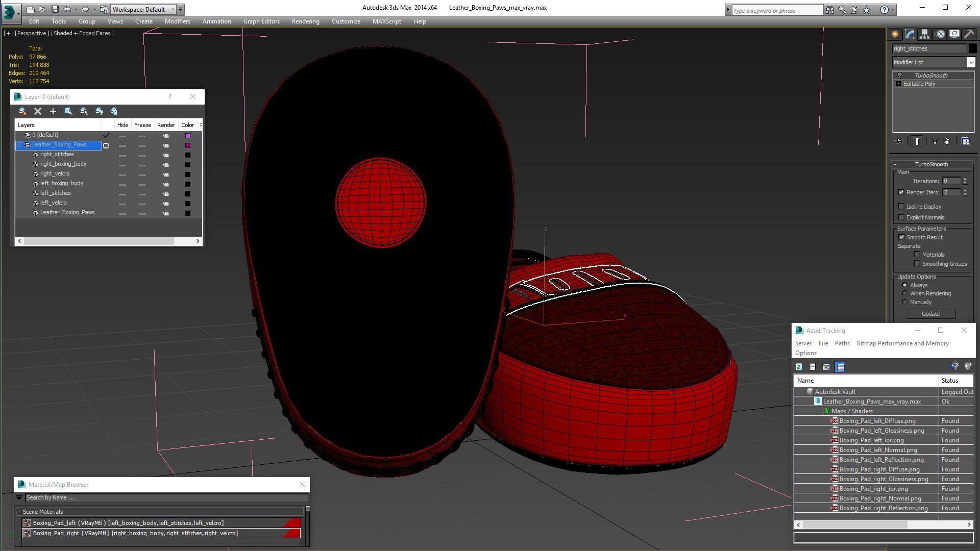Click Create New Layer icon in Layer dialog

(x=22, y=111)
